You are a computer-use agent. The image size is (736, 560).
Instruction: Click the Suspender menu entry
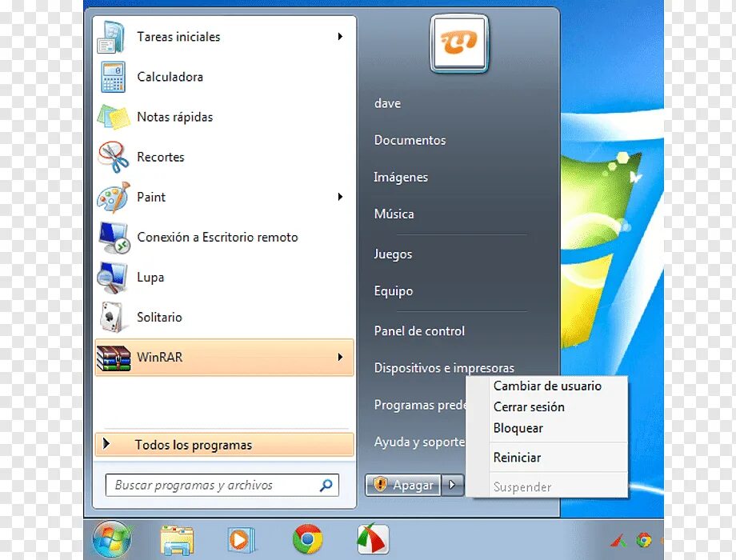click(522, 486)
